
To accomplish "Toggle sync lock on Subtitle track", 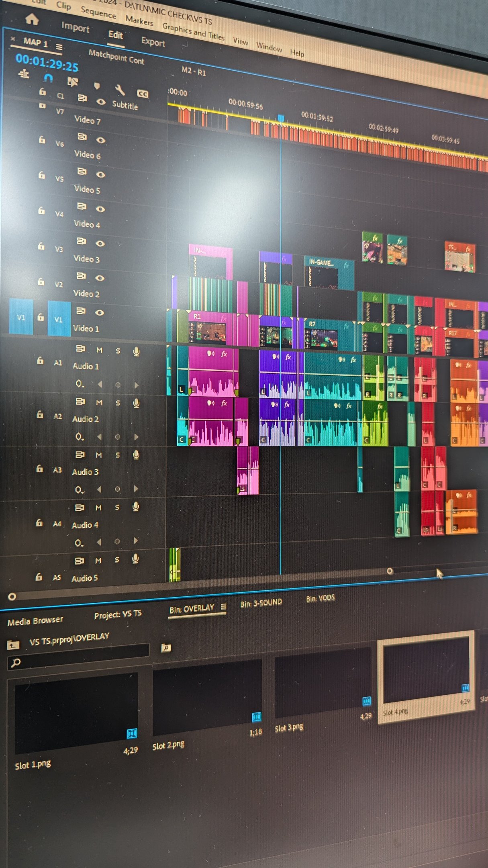I will pyautogui.click(x=82, y=98).
